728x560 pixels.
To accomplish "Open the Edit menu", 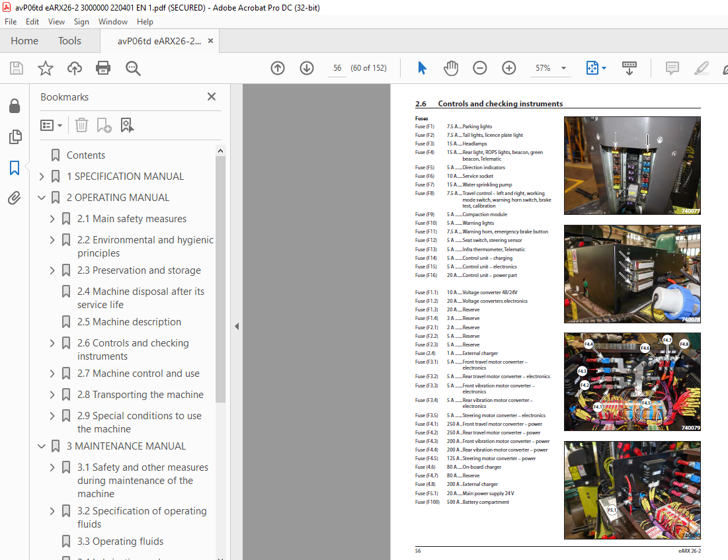I will [32, 22].
